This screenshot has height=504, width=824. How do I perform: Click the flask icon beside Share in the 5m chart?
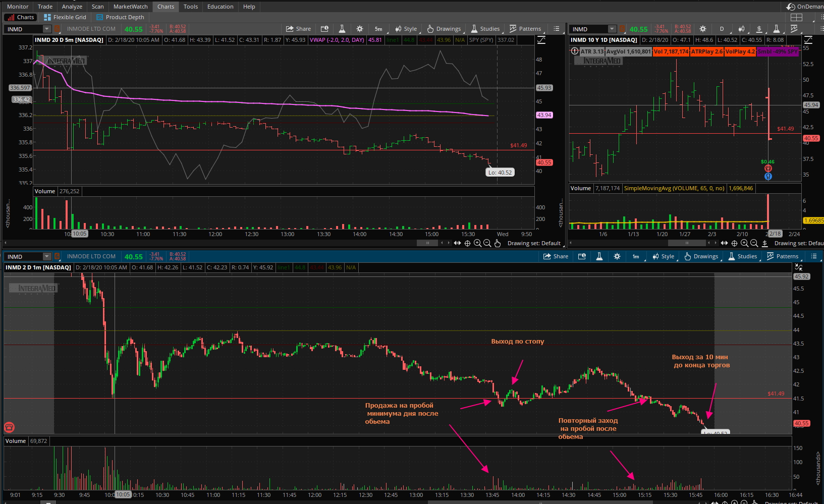click(x=342, y=29)
